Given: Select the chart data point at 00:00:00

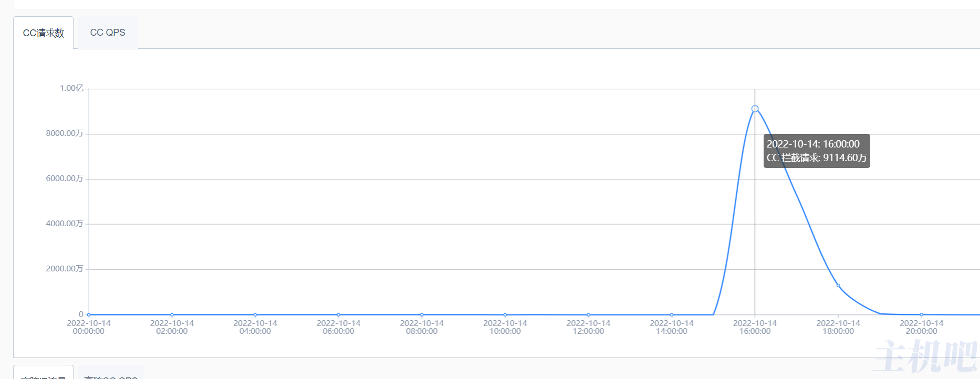Looking at the screenshot, I should point(89,314).
